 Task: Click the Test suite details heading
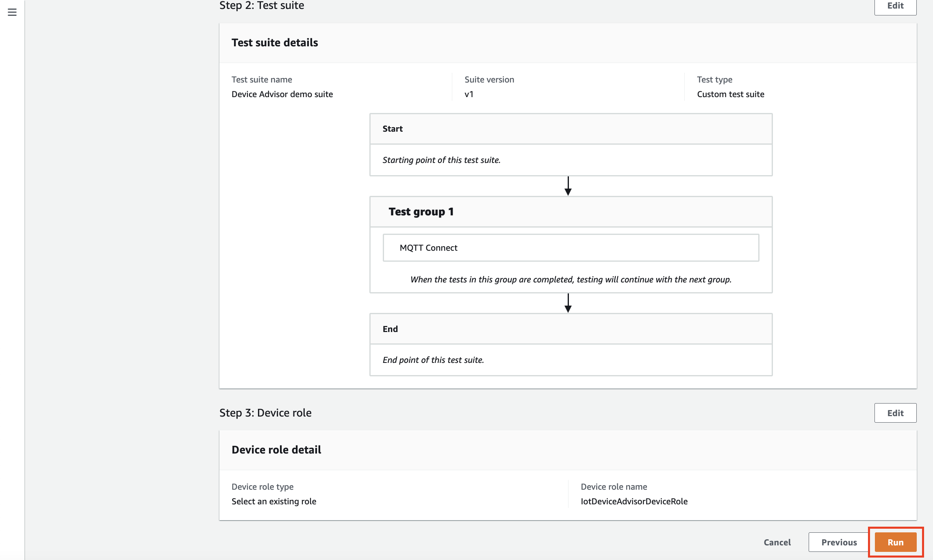tap(275, 43)
